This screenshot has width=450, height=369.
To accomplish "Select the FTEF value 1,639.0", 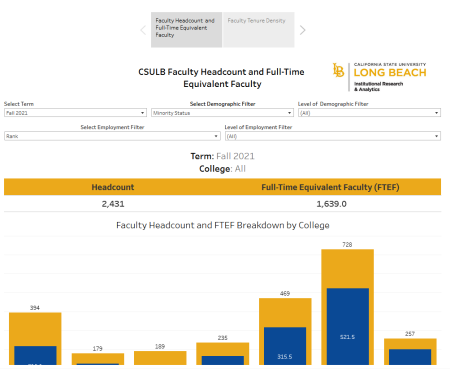I will click(x=331, y=204).
